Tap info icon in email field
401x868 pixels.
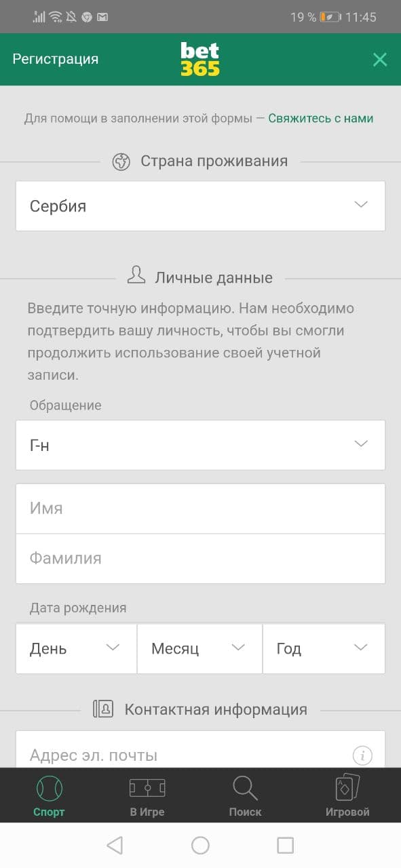point(363,755)
